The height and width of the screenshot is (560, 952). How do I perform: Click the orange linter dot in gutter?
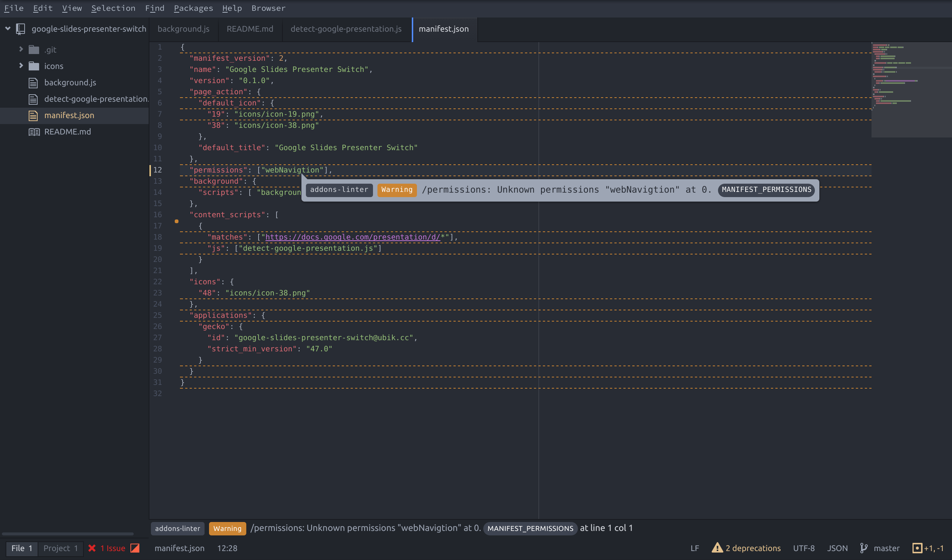[x=176, y=221]
